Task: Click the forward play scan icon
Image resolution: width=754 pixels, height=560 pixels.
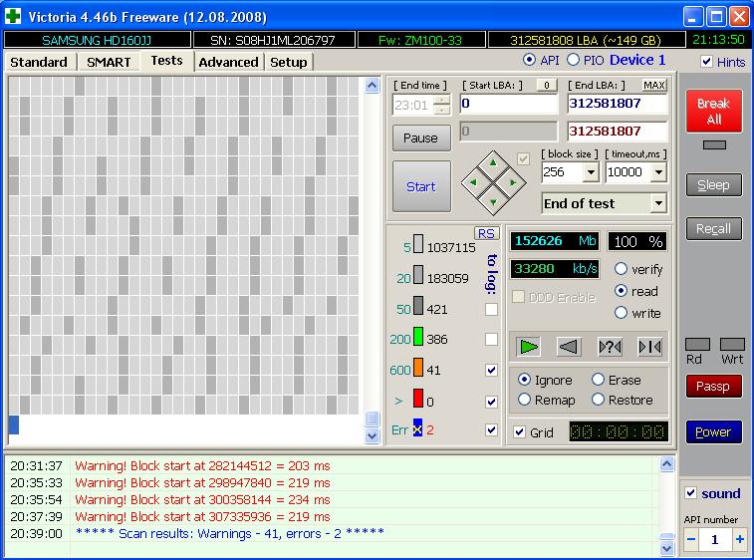Action: pyautogui.click(x=529, y=346)
